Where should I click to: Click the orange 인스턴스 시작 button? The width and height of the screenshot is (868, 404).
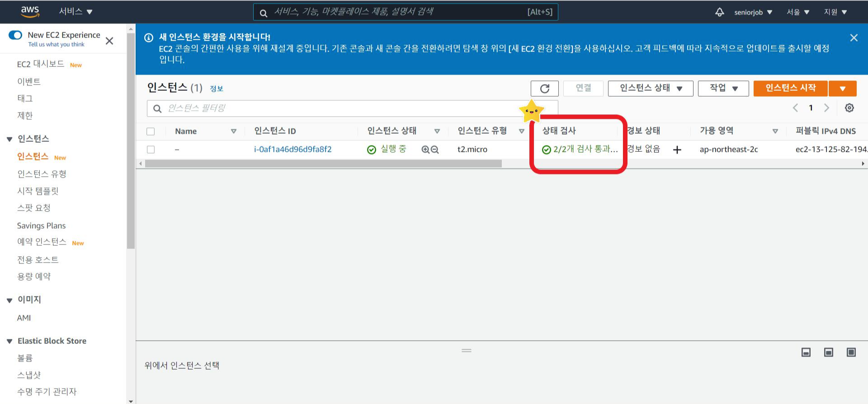(x=791, y=88)
